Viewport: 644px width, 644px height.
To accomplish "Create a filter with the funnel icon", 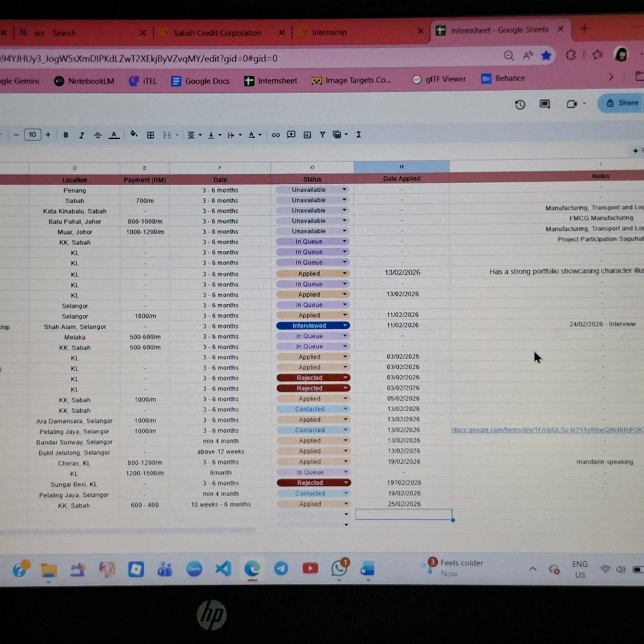I will tap(323, 135).
